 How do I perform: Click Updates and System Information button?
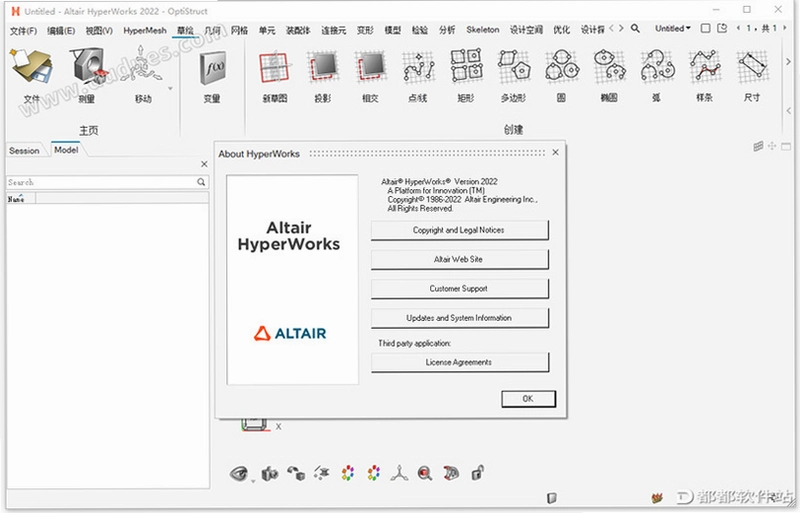tap(459, 317)
